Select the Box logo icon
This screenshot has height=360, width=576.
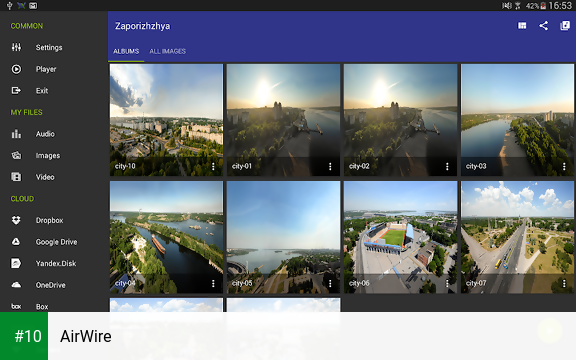click(x=16, y=306)
